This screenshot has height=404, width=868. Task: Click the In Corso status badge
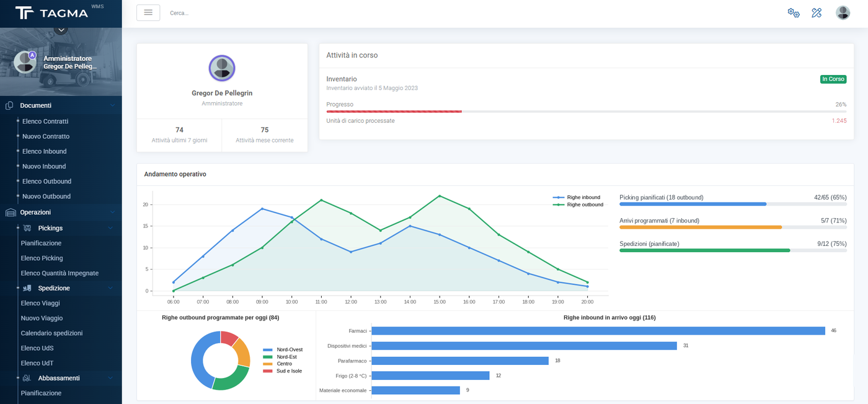pos(833,79)
